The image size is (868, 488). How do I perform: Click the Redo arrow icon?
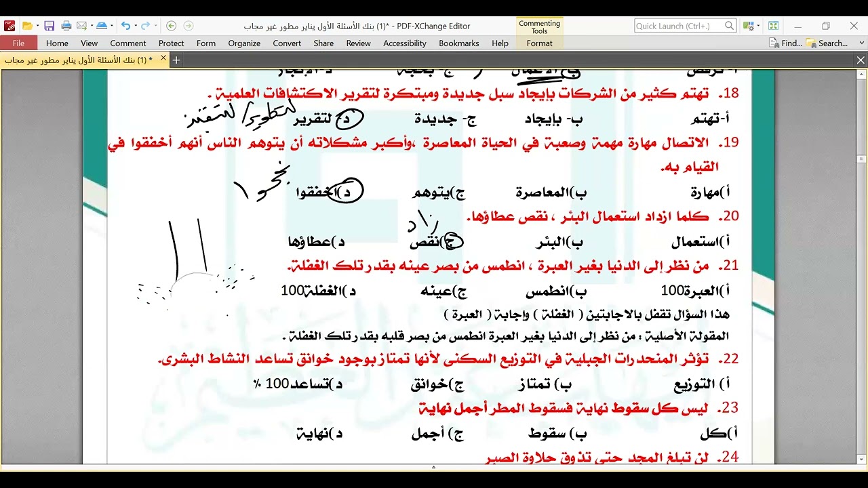(x=145, y=26)
